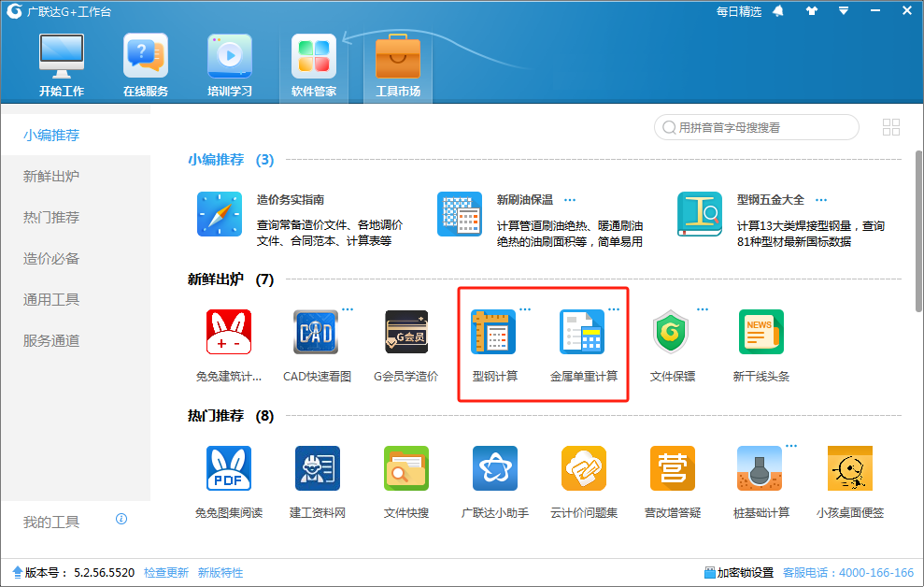Click 检查更新 link
This screenshot has width=924, height=587.
(x=166, y=572)
